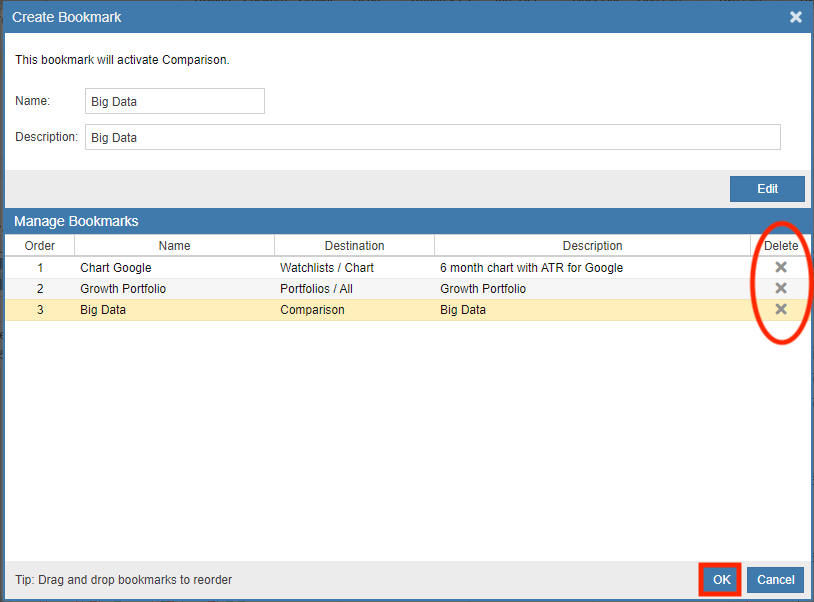The width and height of the screenshot is (814, 602).
Task: Click the Name column header
Action: coord(174,245)
